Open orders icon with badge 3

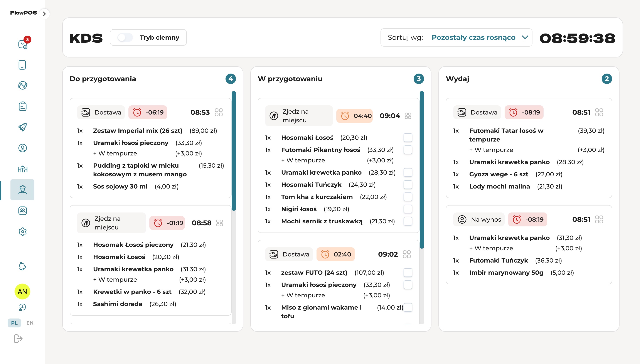(x=23, y=44)
